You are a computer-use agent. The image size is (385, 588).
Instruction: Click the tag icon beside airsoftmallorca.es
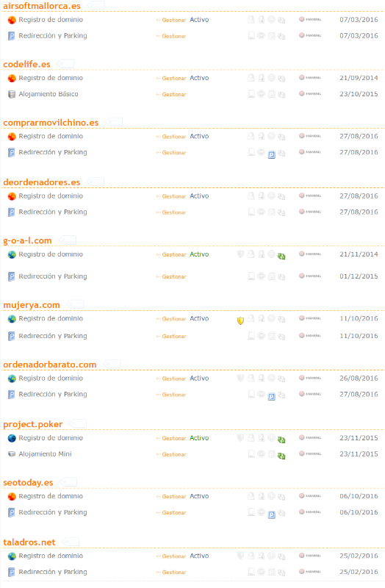[96, 5]
